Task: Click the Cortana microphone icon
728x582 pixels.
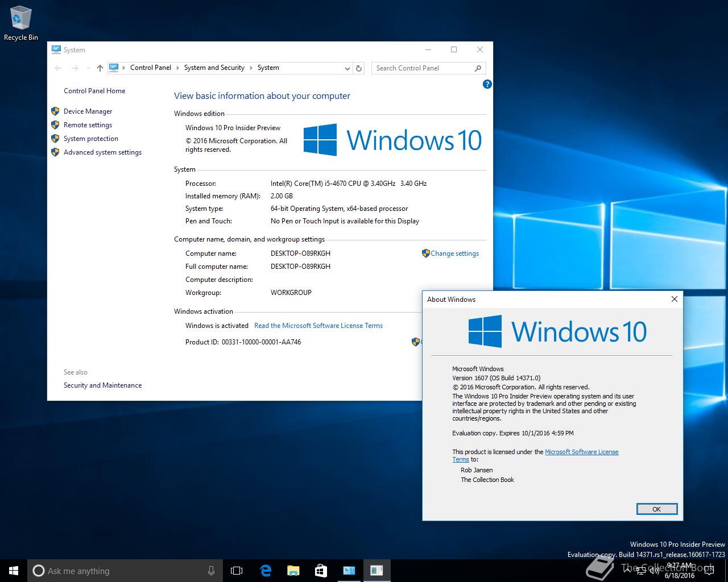Action: pyautogui.click(x=211, y=571)
